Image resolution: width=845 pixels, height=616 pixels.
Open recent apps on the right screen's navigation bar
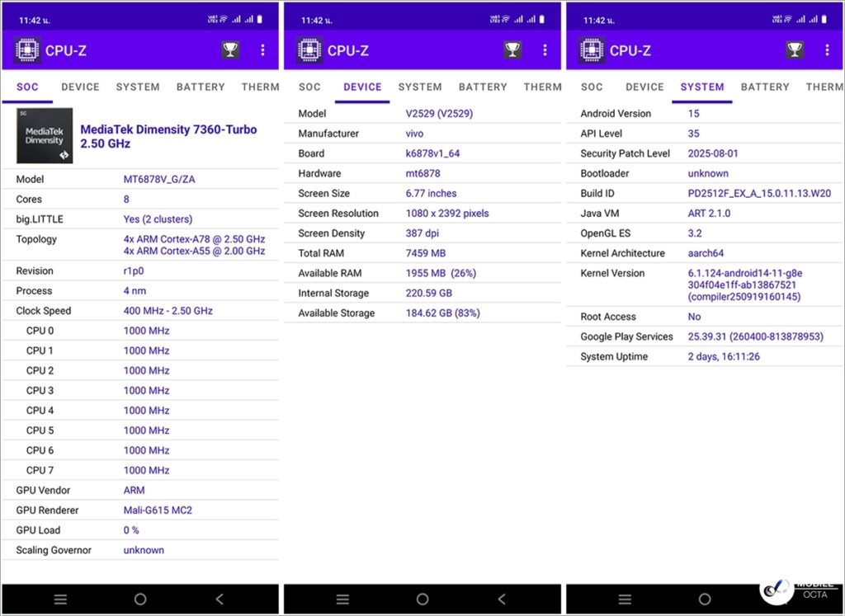click(625, 600)
